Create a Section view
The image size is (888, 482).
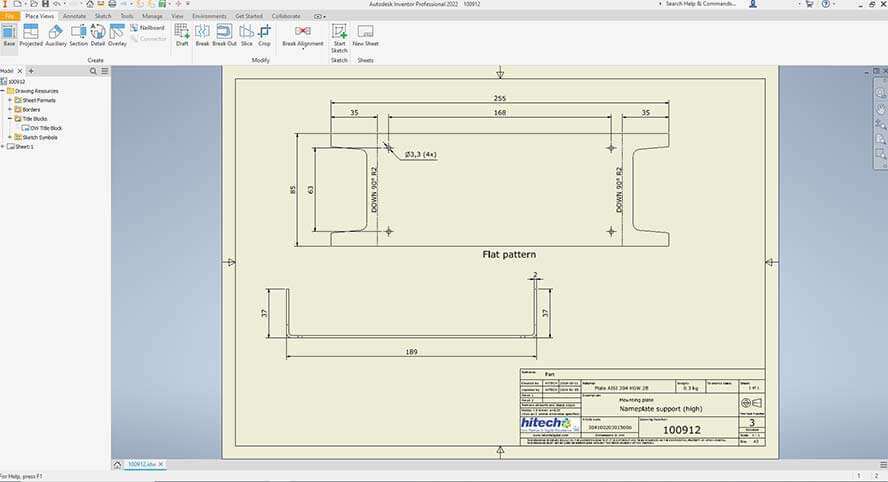78,35
